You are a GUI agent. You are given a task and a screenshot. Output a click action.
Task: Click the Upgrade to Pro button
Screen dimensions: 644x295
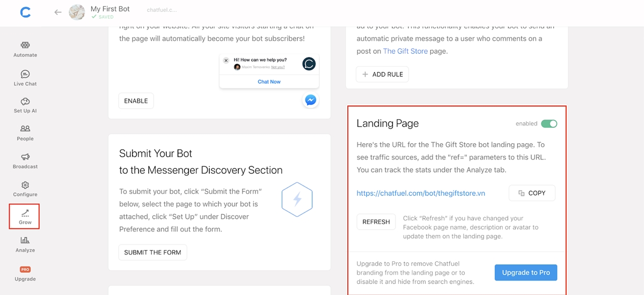click(x=526, y=272)
